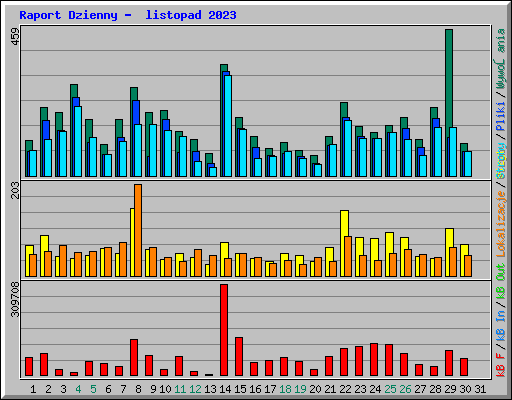Click the tall orange bar for day 8
The height and width of the screenshot is (400, 512).
(138, 230)
